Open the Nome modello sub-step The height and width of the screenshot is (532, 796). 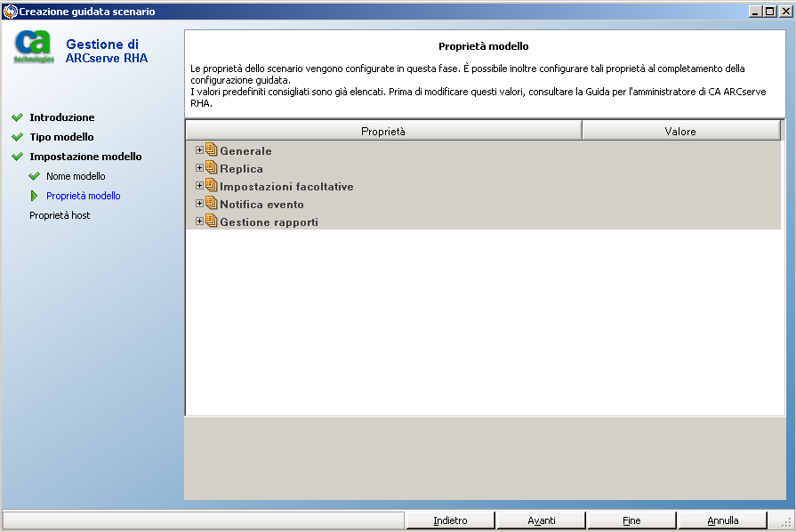76,176
